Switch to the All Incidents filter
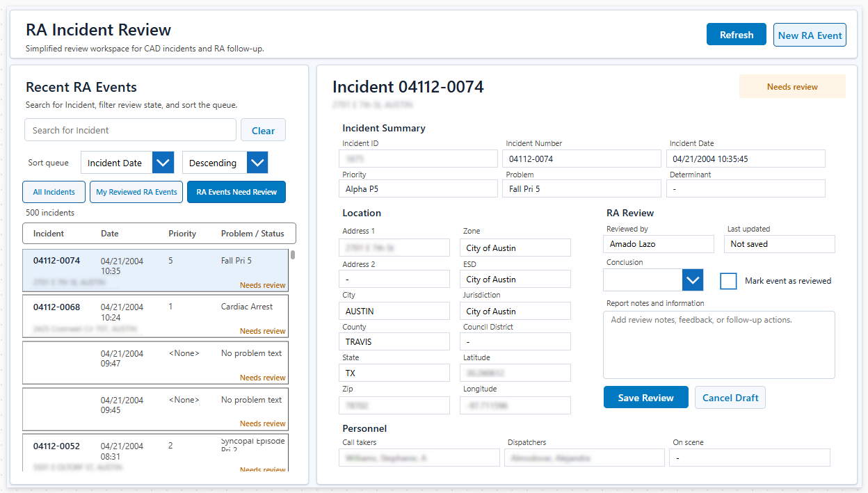Image resolution: width=868 pixels, height=493 pixels. 54,191
